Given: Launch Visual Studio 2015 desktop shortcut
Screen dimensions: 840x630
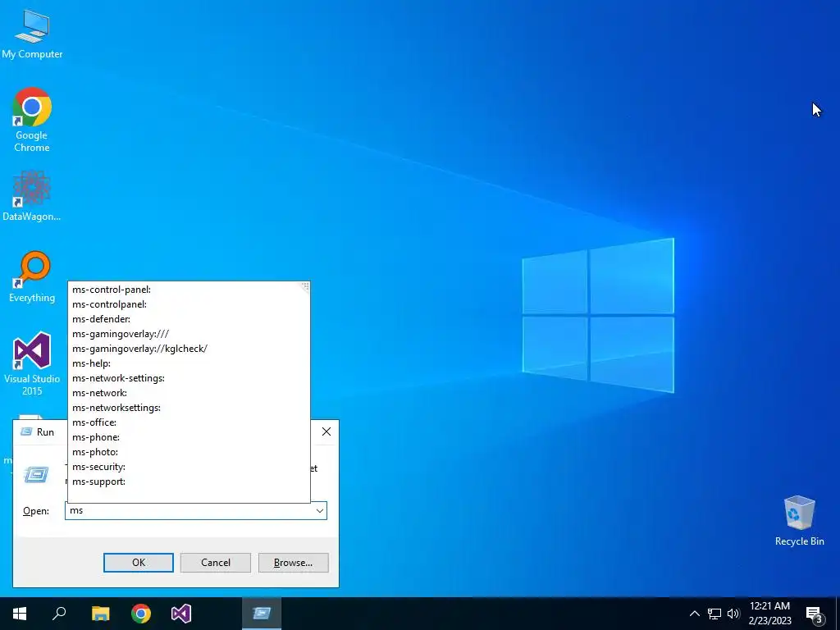Looking at the screenshot, I should pyautogui.click(x=32, y=364).
